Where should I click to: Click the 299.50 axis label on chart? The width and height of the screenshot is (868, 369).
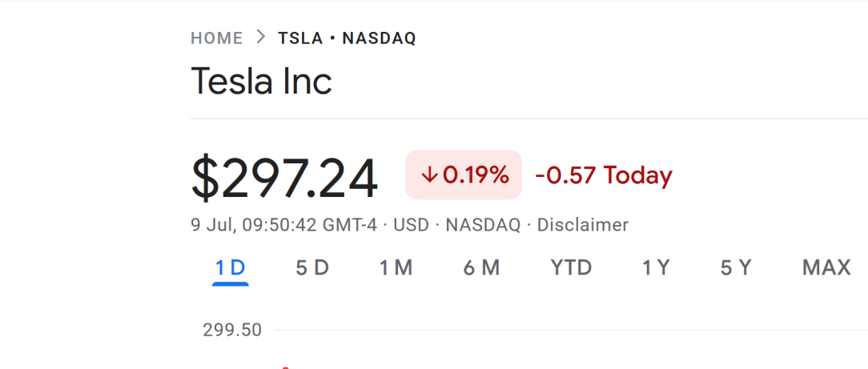pyautogui.click(x=232, y=330)
